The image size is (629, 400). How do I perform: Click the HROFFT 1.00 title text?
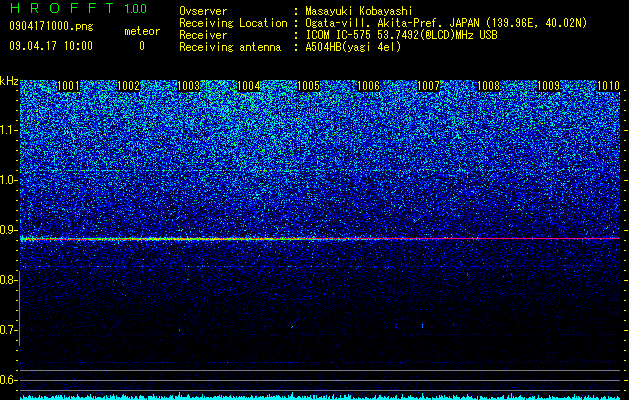click(79, 8)
